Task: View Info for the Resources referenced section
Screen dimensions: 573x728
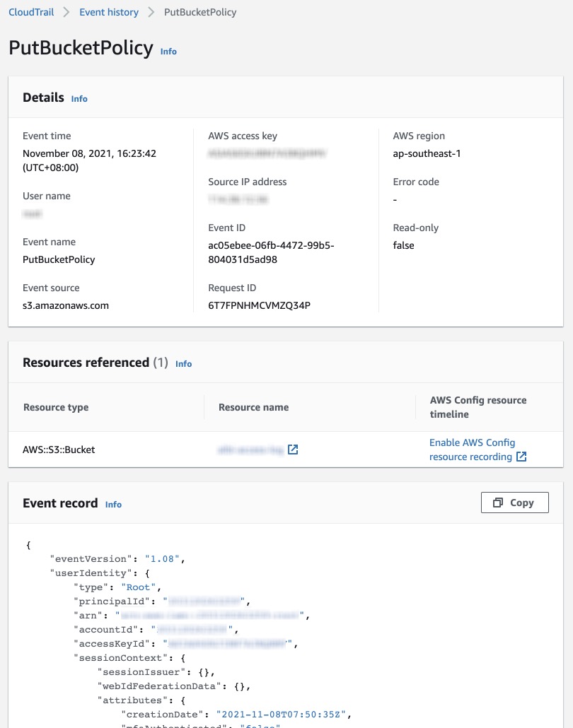Action: click(183, 364)
